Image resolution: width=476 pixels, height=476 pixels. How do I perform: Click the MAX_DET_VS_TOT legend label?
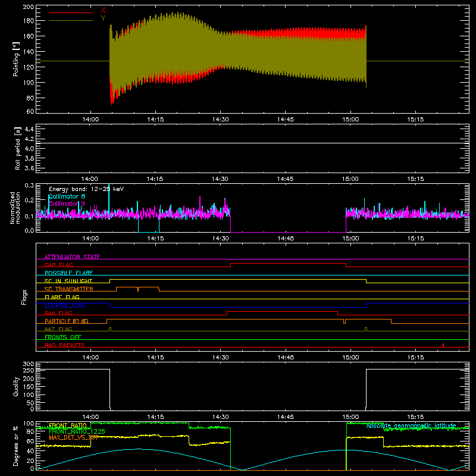pos(74,437)
